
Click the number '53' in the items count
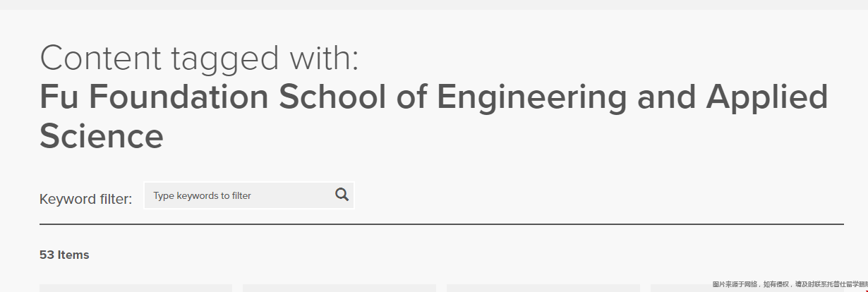coord(47,255)
